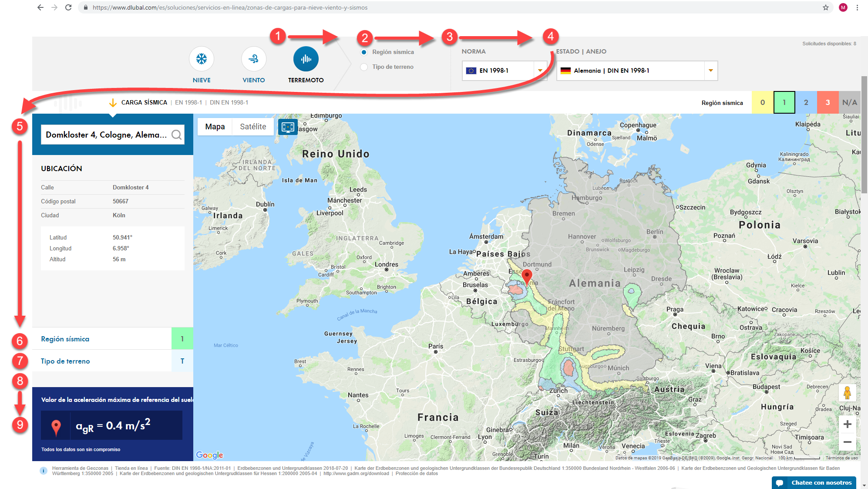Toggle fullscreen map view icon
Screen dimensions: 868x489
(288, 127)
